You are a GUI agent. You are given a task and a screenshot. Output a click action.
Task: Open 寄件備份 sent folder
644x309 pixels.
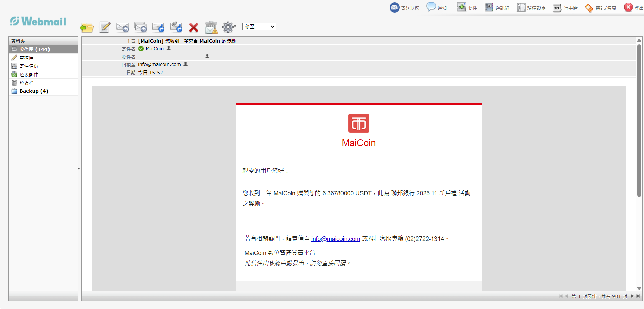pos(43,66)
